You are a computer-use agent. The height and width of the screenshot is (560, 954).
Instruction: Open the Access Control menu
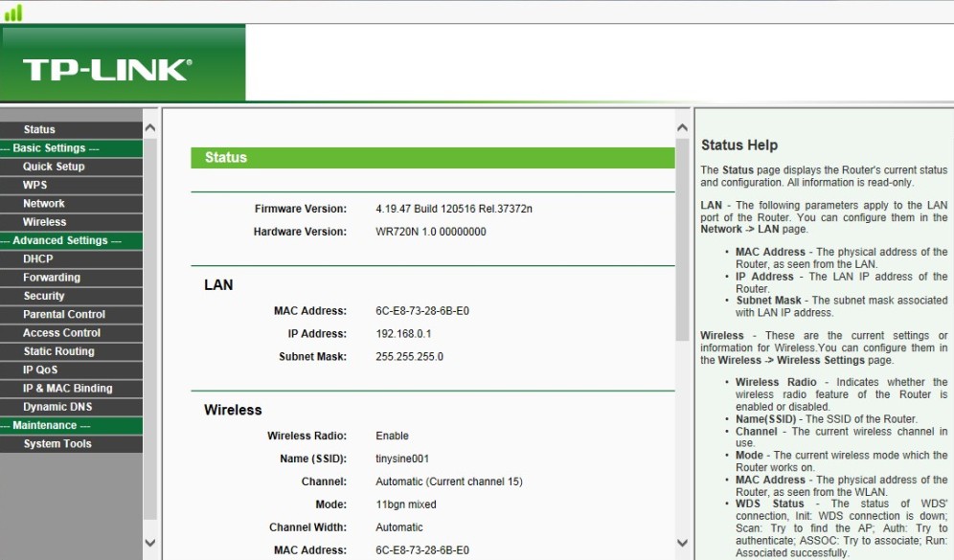tap(71, 333)
